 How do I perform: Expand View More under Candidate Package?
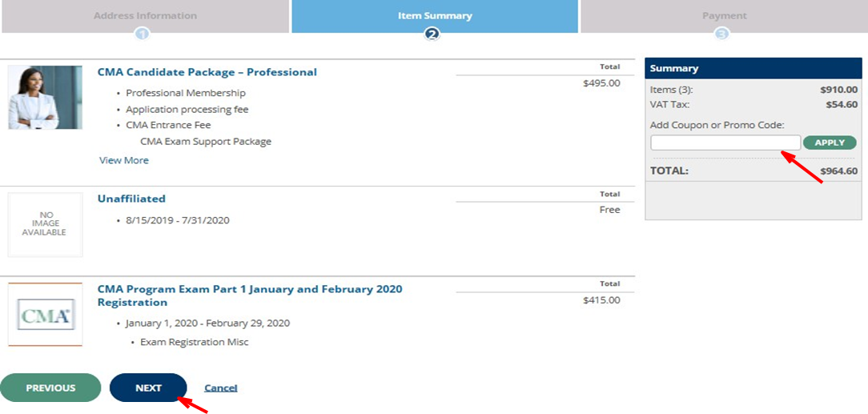[x=123, y=160]
